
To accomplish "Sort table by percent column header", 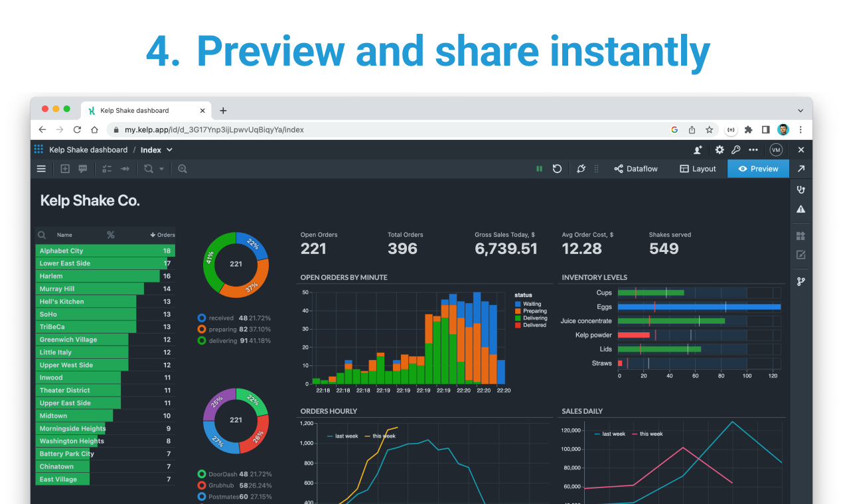I will pos(111,235).
